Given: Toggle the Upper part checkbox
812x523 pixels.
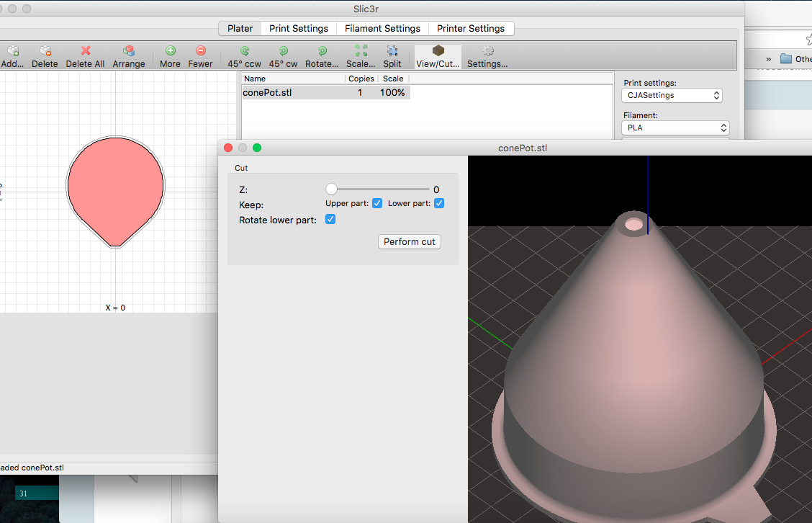Looking at the screenshot, I should click(377, 203).
